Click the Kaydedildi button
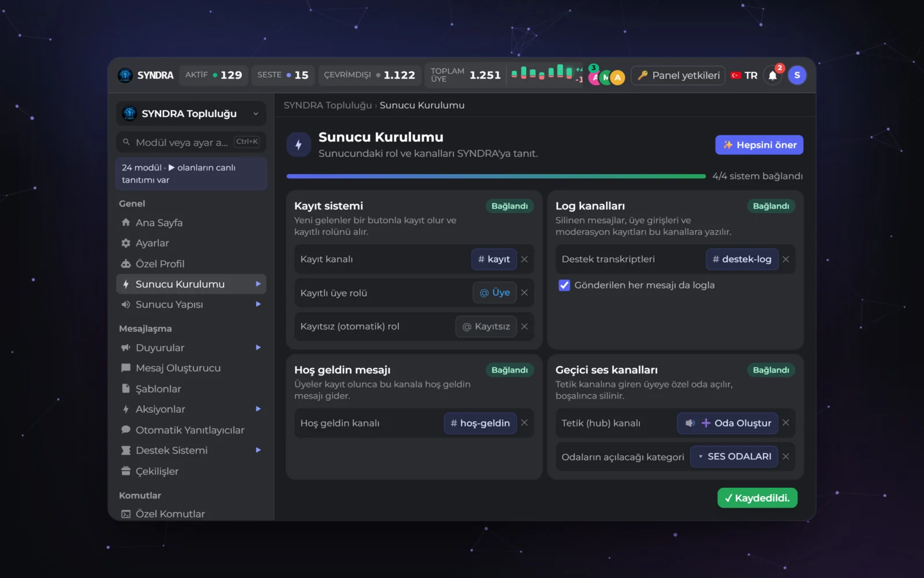 [x=757, y=498]
